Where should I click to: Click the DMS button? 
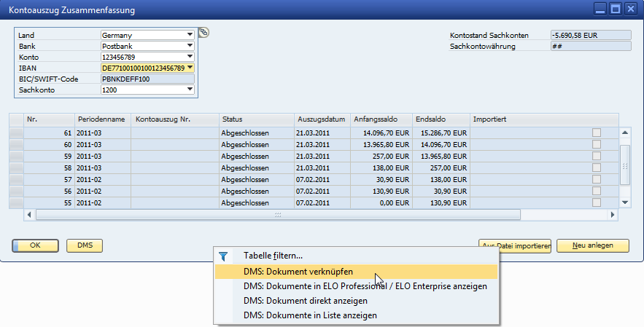pyautogui.click(x=85, y=245)
